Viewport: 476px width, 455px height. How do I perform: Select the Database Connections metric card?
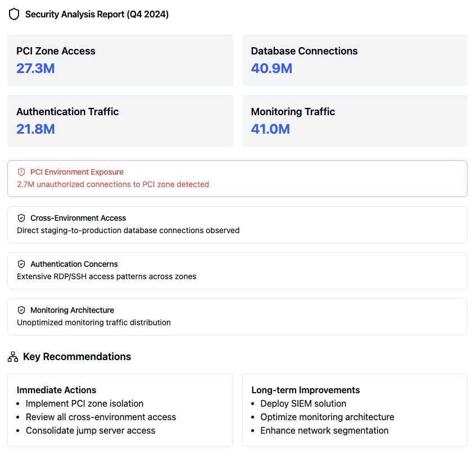coord(354,60)
